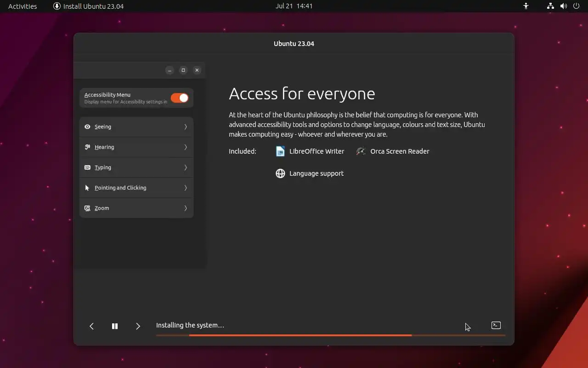Open the Hearing accessibility section

pos(136,147)
